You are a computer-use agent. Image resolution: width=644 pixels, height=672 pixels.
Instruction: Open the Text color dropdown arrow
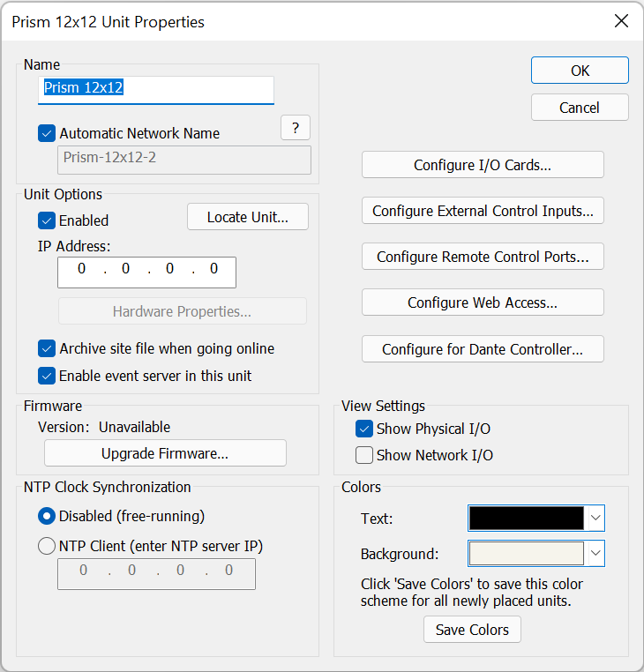pos(595,518)
